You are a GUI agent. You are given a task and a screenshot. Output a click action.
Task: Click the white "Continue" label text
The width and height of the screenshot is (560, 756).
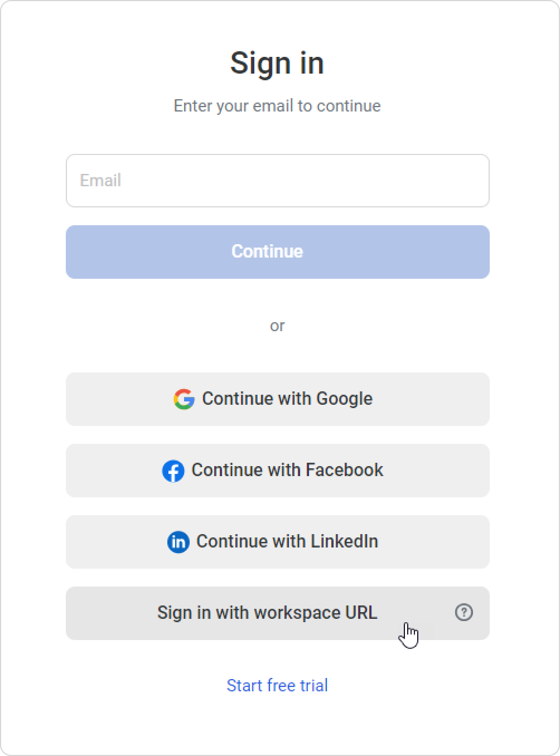267,251
